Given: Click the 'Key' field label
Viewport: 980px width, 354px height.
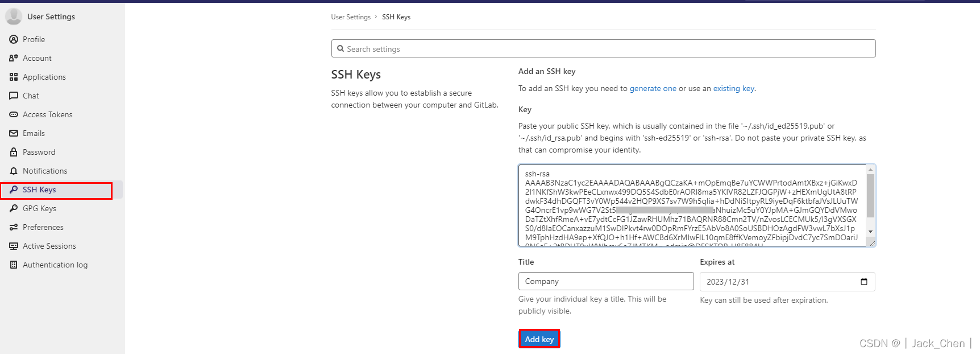Looking at the screenshot, I should pyautogui.click(x=525, y=109).
